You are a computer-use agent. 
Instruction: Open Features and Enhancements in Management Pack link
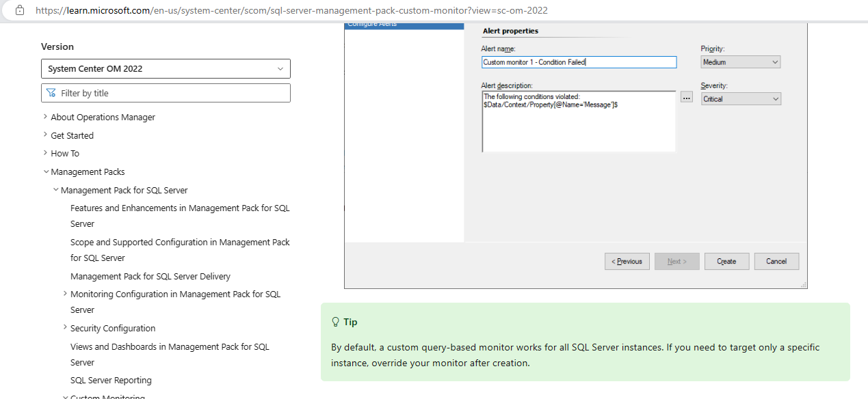click(180, 216)
